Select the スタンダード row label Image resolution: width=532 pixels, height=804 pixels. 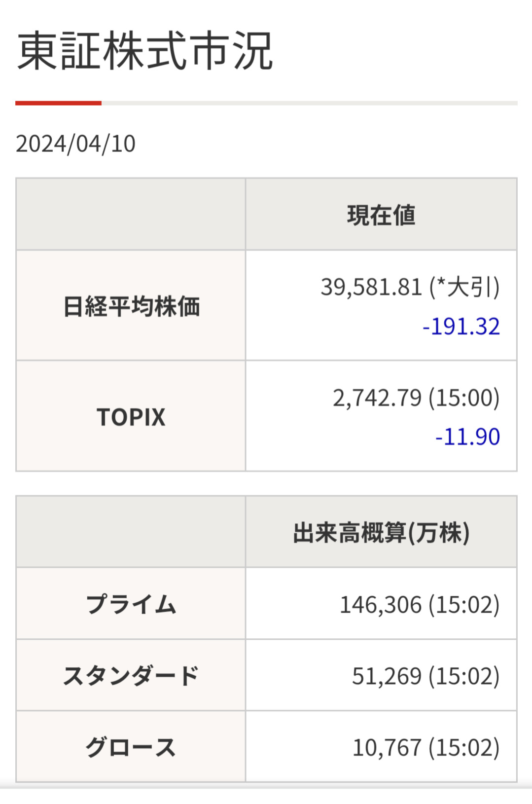(x=131, y=676)
